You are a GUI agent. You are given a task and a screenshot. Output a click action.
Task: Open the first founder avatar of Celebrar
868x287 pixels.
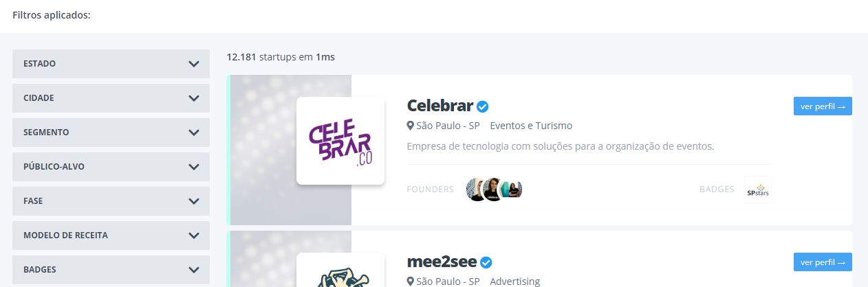pos(477,189)
